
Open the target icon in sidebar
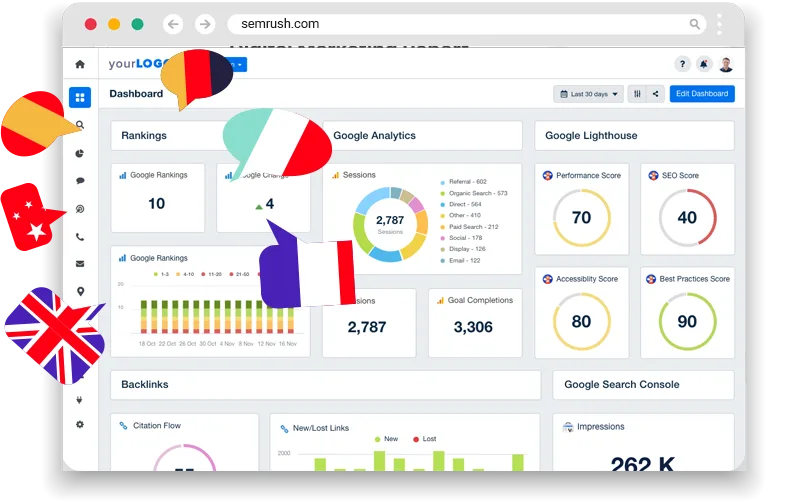click(x=80, y=209)
